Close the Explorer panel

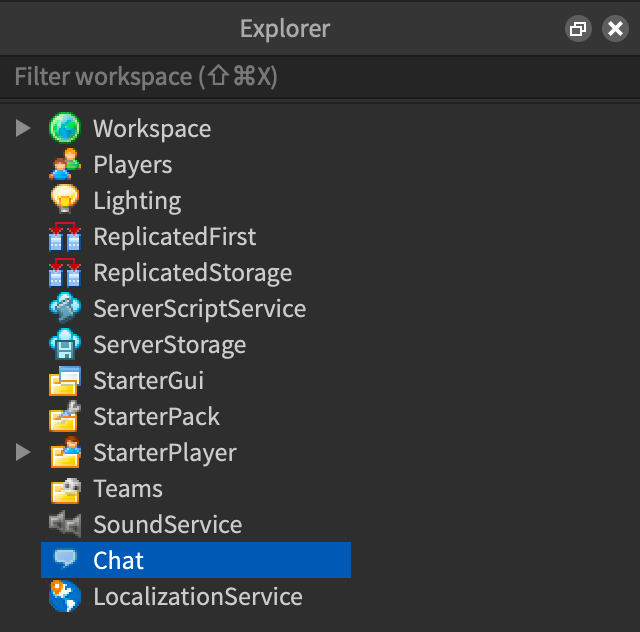click(615, 29)
